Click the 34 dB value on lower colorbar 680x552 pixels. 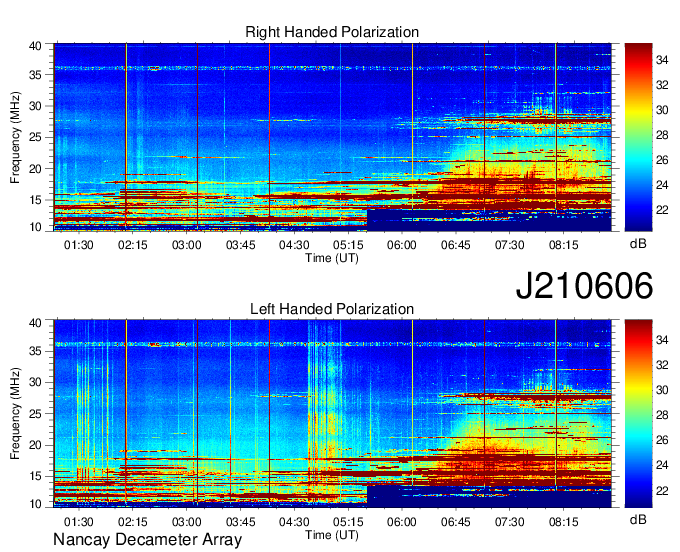(x=662, y=340)
